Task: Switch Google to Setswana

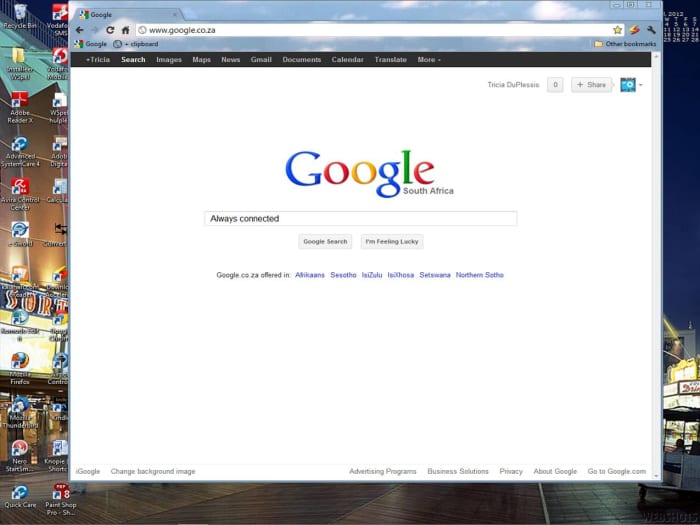Action: coord(435,275)
